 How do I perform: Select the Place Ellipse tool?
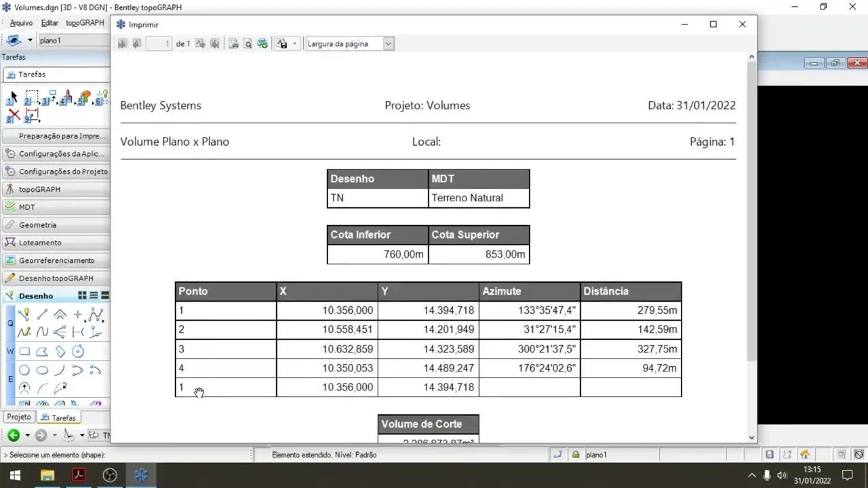[x=42, y=370]
